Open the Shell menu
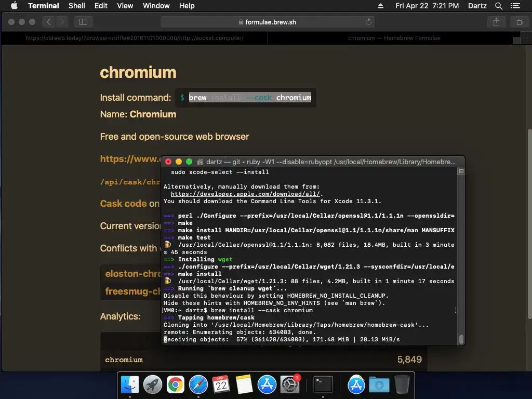The image size is (532, 399). [77, 6]
